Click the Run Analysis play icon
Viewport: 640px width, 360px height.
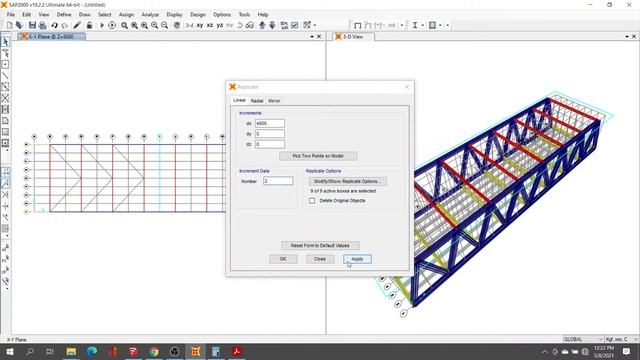click(102, 25)
